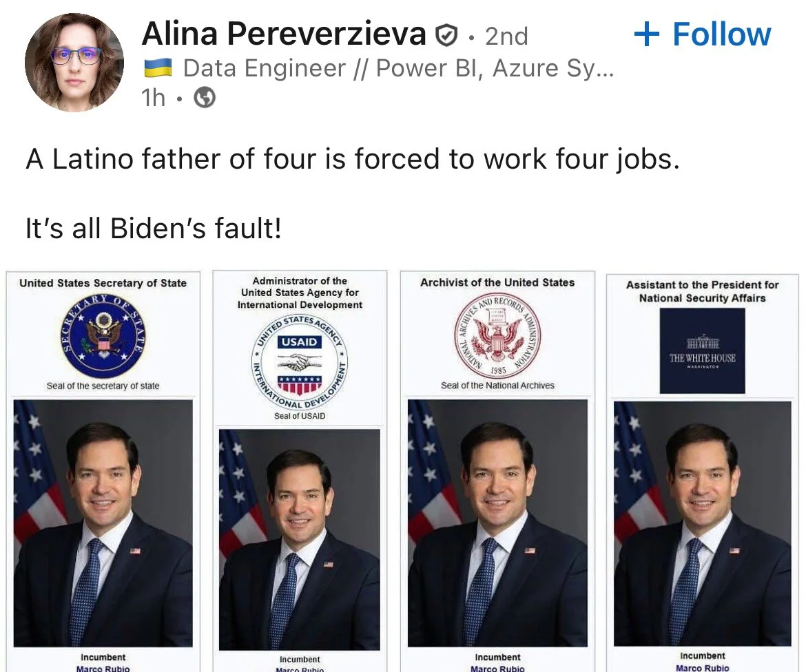Viewport: 806px width, 672px height.
Task: Click the "United States Secretary of State" title
Action: tap(103, 283)
